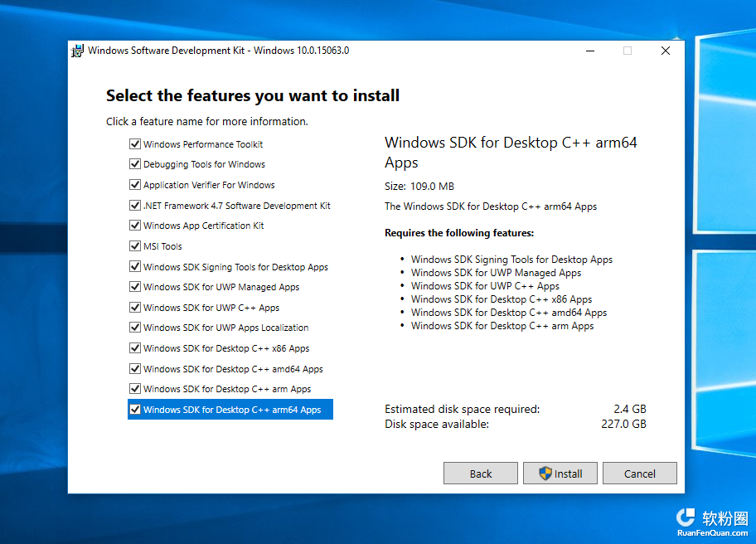Toggle Windows SDK for UWP Apps Localization
This screenshot has height=544, width=756.
coord(135,328)
